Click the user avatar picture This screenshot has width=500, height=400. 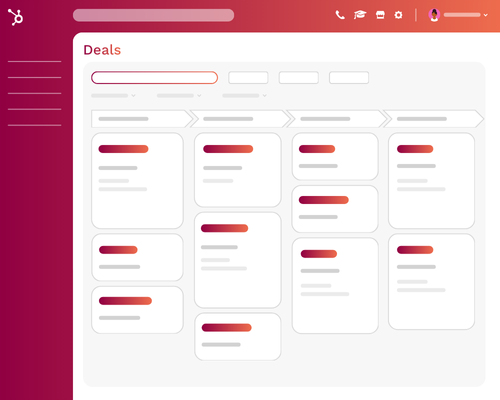point(434,15)
